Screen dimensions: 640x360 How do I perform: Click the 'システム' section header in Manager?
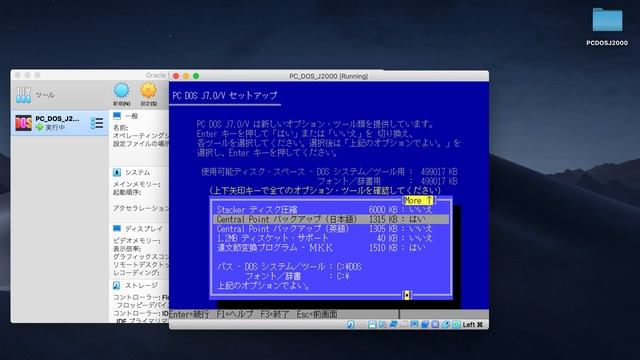[x=138, y=173]
